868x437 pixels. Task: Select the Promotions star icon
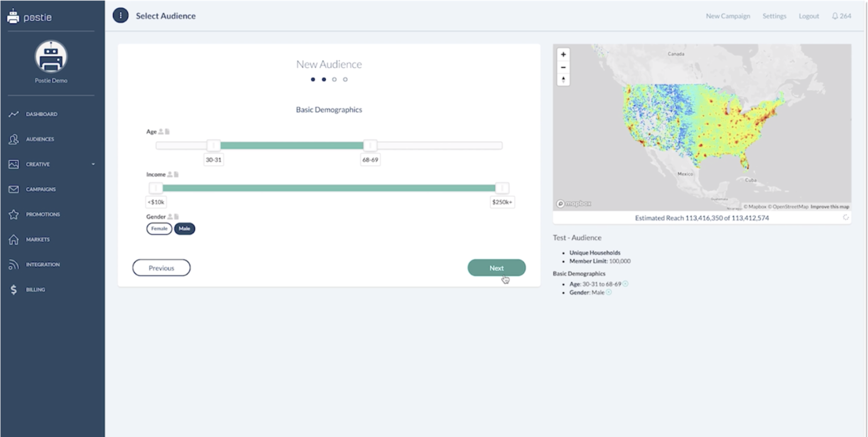[x=14, y=214]
